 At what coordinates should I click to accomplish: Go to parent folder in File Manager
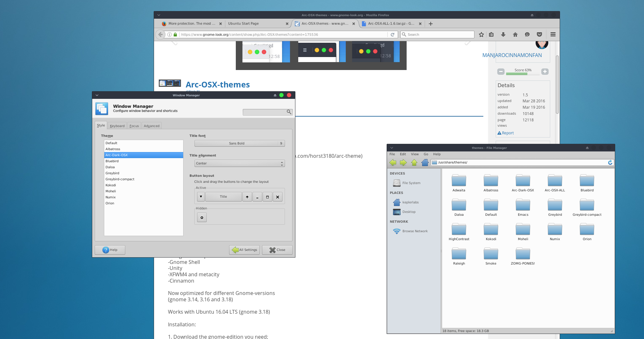pos(414,163)
